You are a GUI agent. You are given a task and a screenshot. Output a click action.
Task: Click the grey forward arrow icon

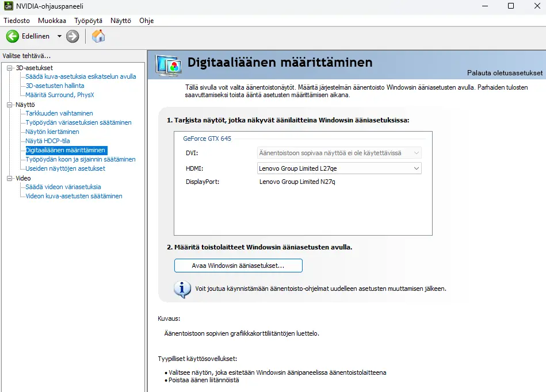click(x=72, y=36)
